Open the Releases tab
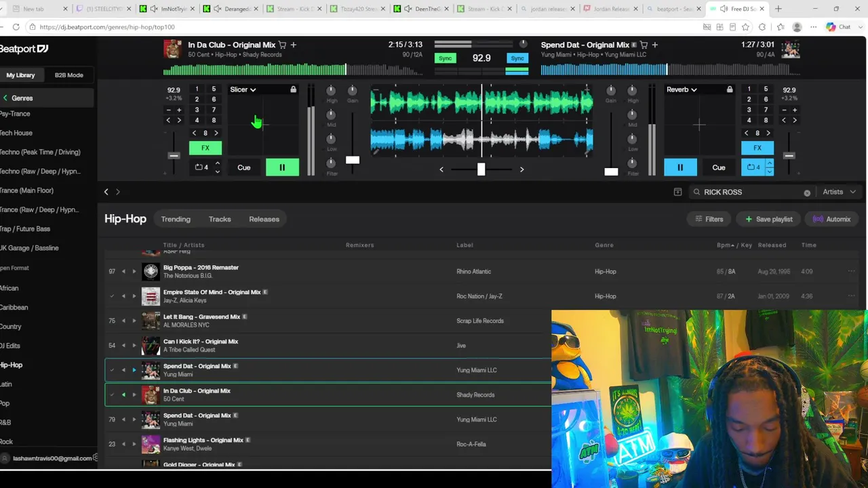Viewport: 868px width, 488px height. tap(264, 220)
